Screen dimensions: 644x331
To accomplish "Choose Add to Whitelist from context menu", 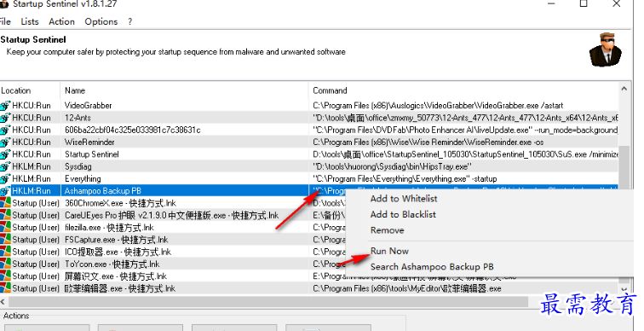I will 404,199.
